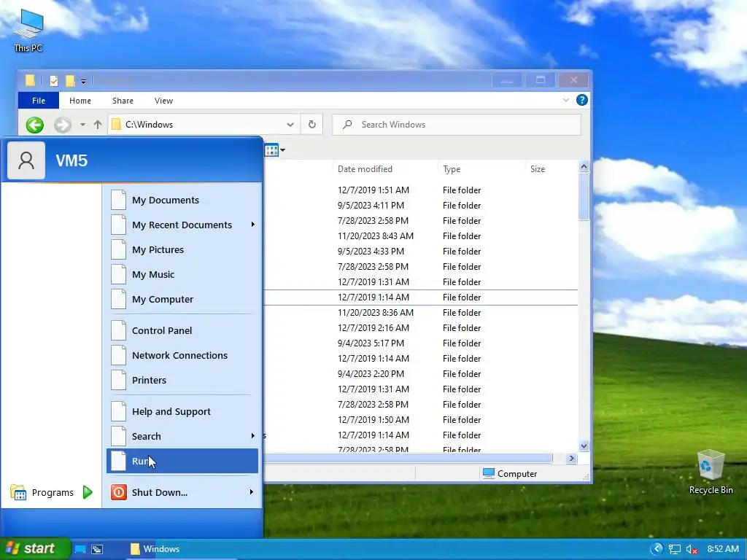
Task: Switch to the View ribbon tab
Action: pyautogui.click(x=163, y=101)
